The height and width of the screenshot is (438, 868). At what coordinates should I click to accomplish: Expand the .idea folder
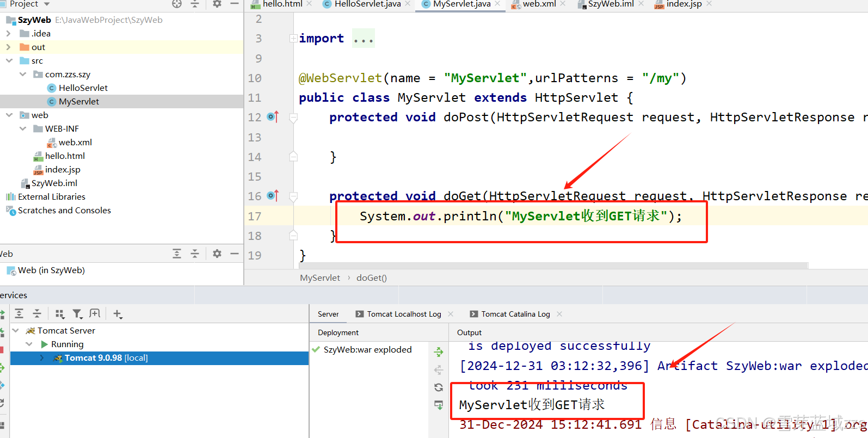click(9, 33)
